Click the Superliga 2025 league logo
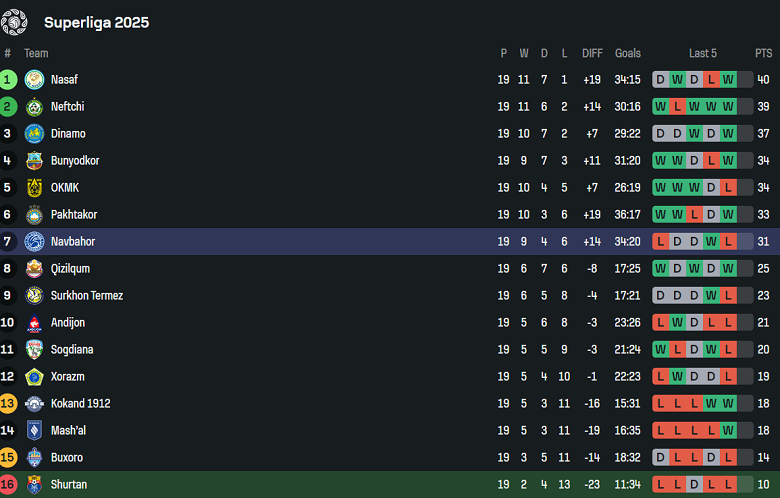This screenshot has width=780, height=498. [x=15, y=21]
